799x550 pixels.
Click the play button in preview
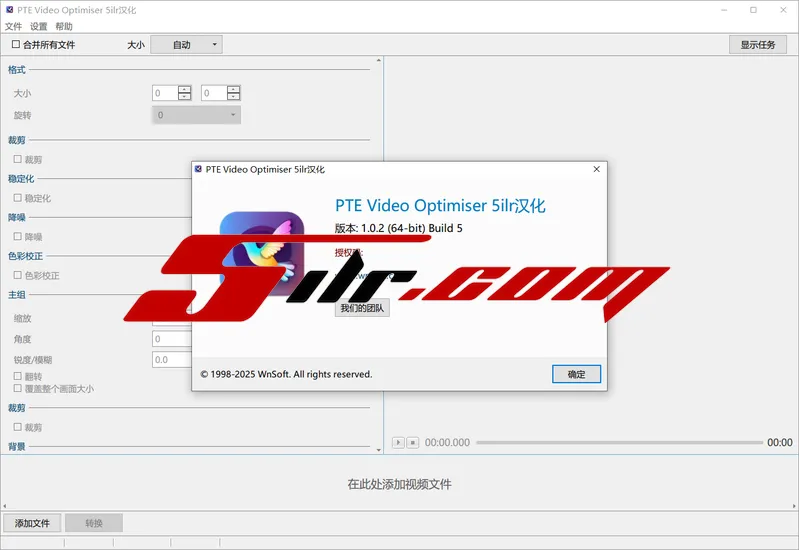(x=398, y=442)
